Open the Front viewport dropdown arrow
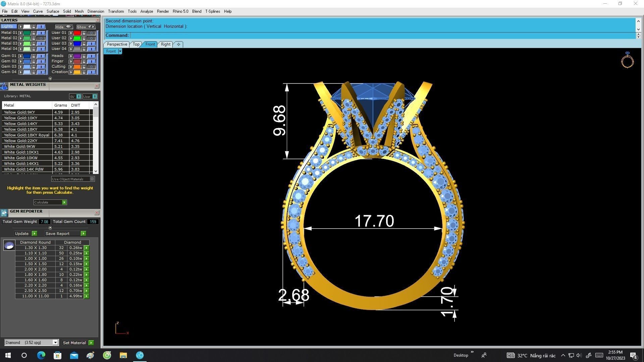Viewport: 644px width, 362px height. (120, 51)
